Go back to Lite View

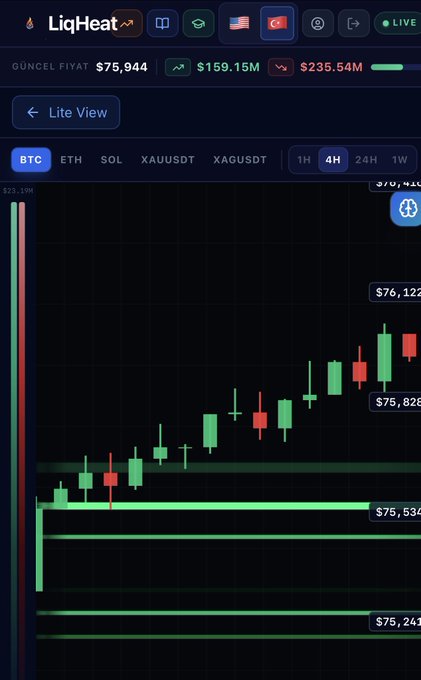click(66, 112)
